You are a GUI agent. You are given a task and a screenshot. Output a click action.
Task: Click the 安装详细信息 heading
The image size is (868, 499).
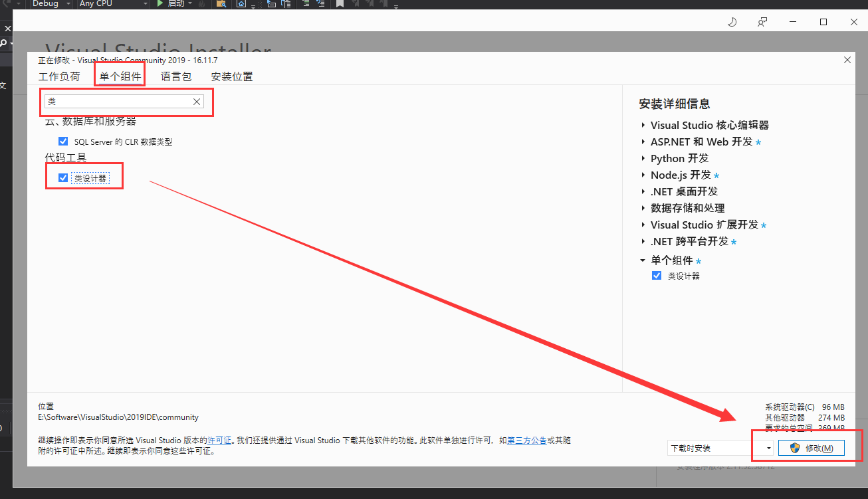[x=675, y=104]
